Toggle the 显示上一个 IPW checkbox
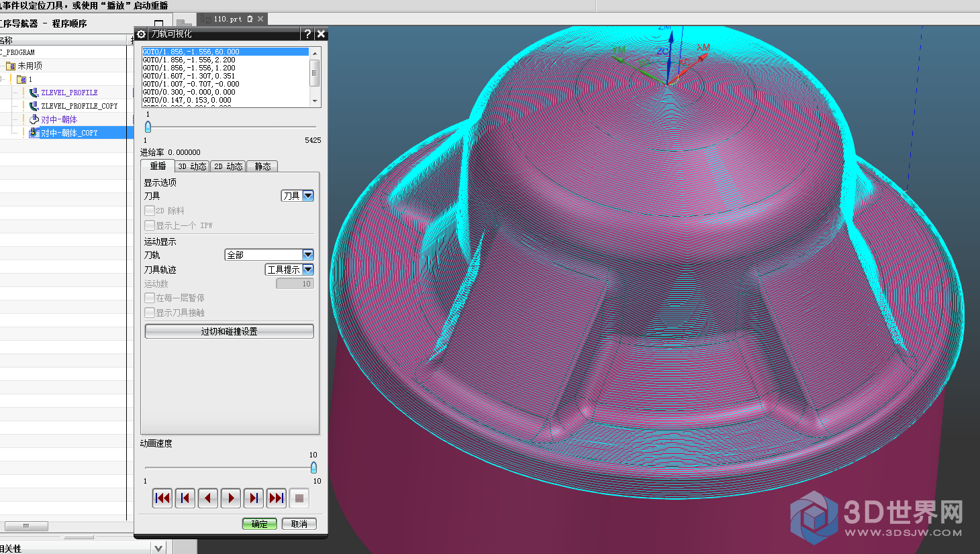 click(x=150, y=225)
